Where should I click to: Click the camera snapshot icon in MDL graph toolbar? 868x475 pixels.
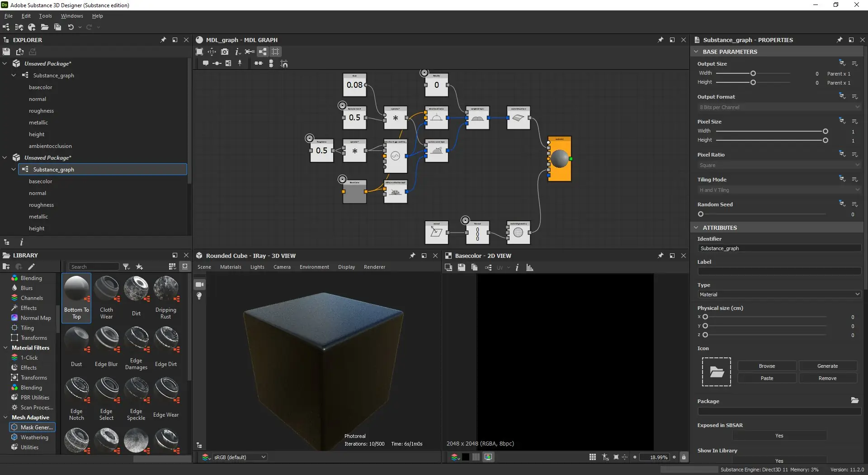click(x=225, y=52)
